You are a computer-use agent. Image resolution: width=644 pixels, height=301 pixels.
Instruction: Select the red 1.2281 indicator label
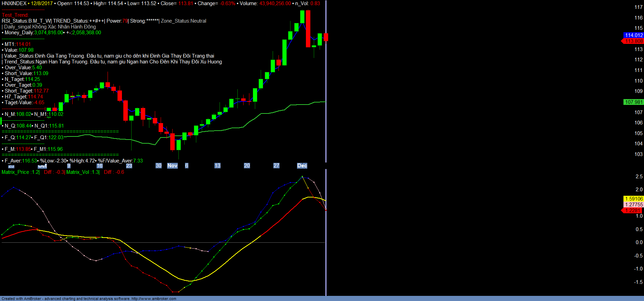[x=633, y=210]
